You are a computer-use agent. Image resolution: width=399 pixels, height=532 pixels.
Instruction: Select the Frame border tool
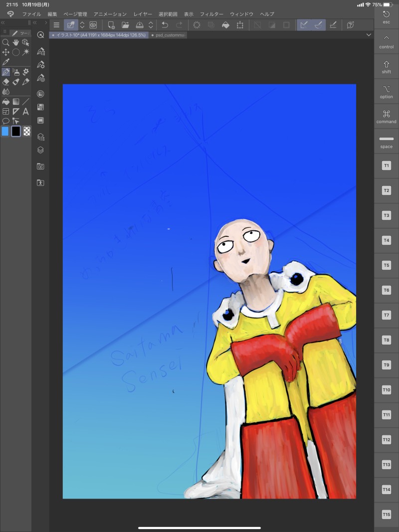click(x=6, y=111)
